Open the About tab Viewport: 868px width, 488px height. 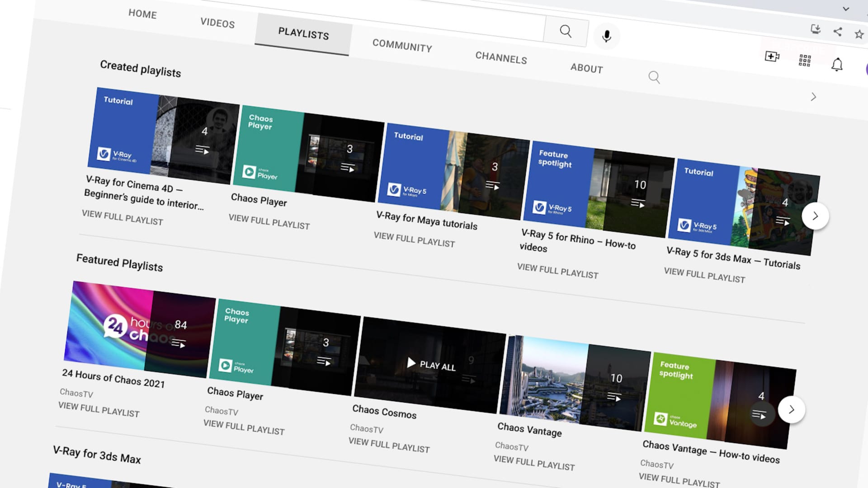click(x=586, y=68)
